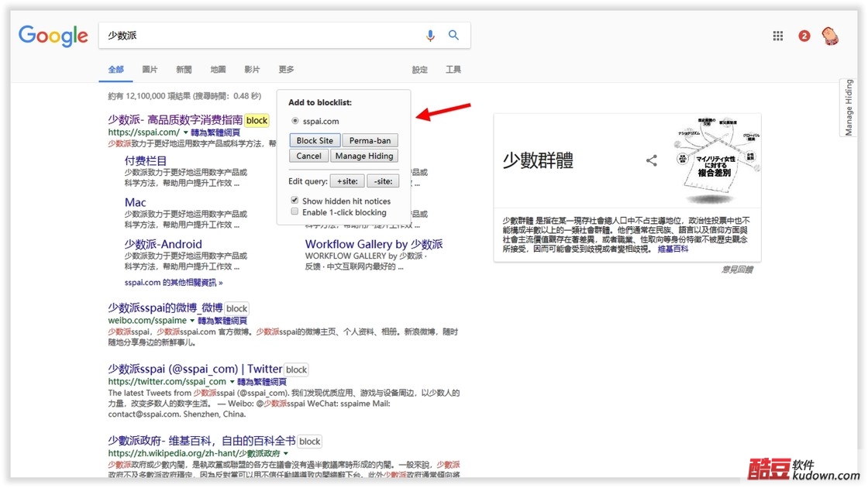Expand arrow next to zh.wikipedia.org URL

[x=286, y=454]
